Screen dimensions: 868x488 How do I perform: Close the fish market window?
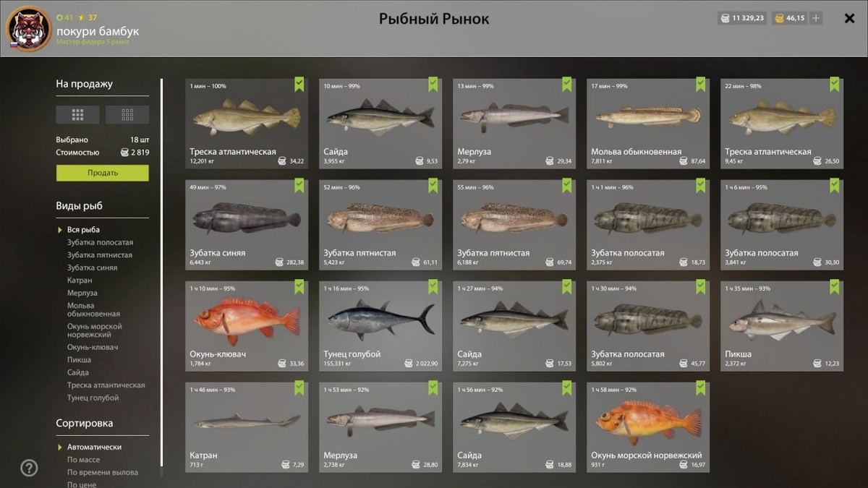[x=850, y=18]
